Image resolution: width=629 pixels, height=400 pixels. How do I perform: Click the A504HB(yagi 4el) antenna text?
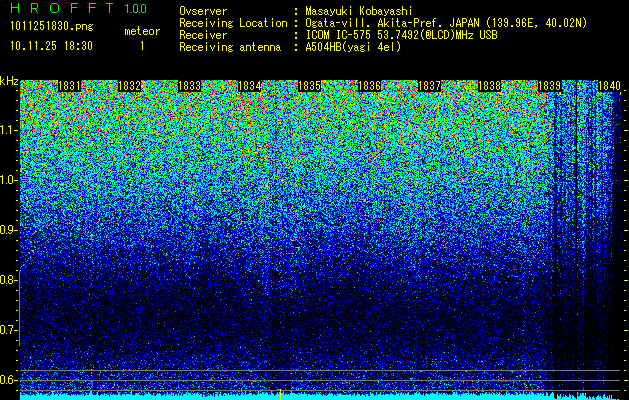point(353,47)
